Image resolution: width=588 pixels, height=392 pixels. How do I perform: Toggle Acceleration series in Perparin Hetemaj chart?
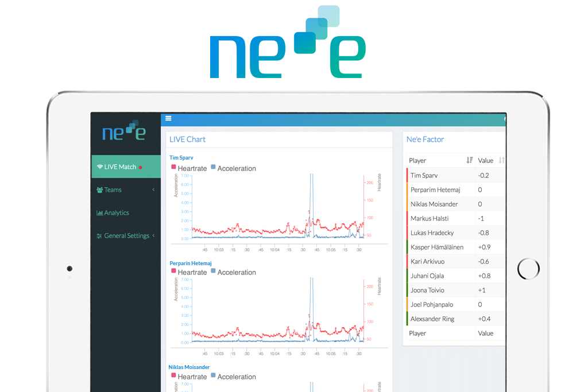(233, 272)
